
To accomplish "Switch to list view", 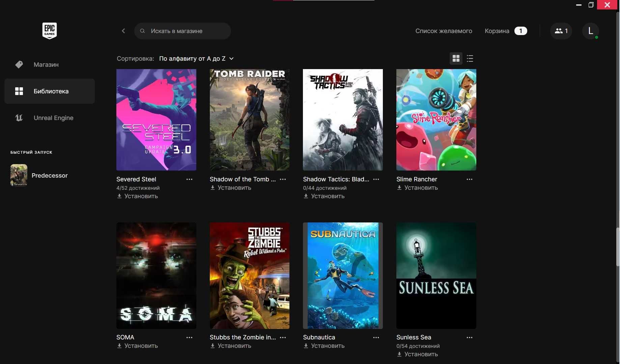I will (x=470, y=59).
